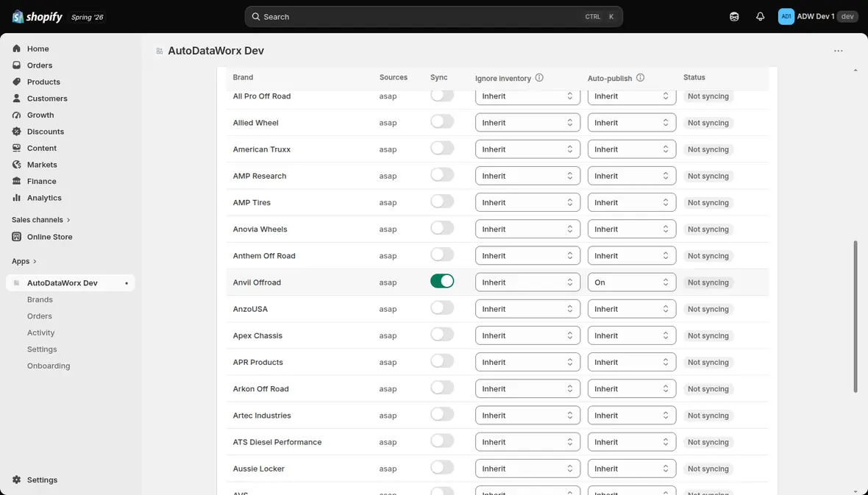Enable sync for American Truxx
Screen dimensions: 868x495
pyautogui.click(x=442, y=149)
